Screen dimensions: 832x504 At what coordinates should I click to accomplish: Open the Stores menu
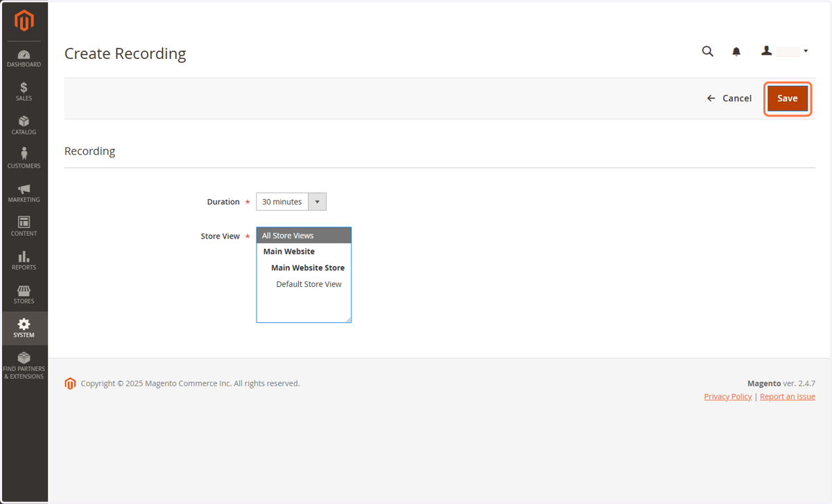coord(24,295)
